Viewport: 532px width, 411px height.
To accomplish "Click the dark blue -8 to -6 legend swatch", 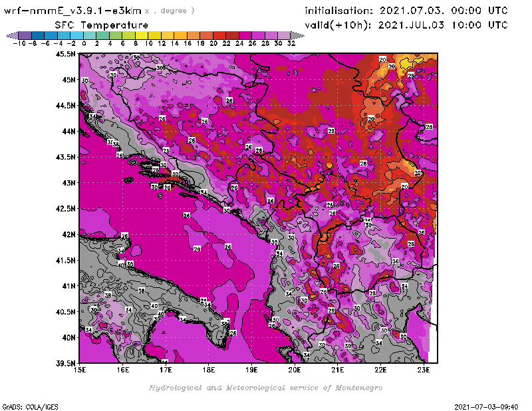I will pos(38,35).
